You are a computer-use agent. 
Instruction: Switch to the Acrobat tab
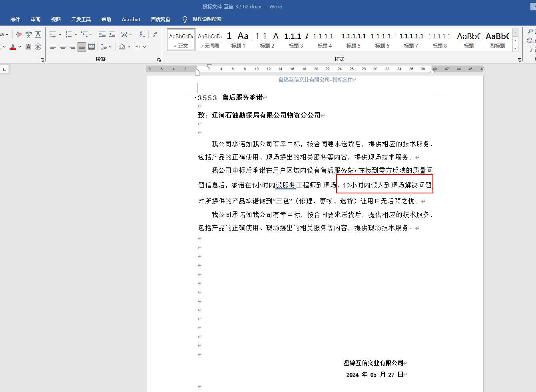pos(131,19)
